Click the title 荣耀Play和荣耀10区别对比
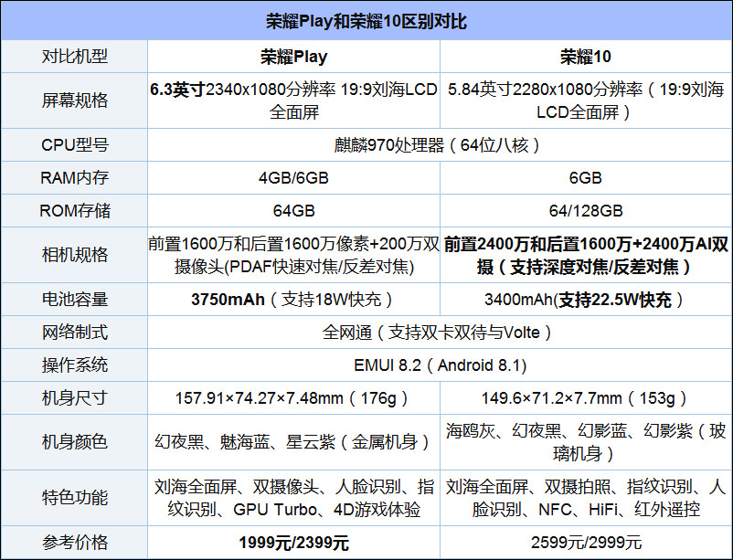 click(x=366, y=22)
